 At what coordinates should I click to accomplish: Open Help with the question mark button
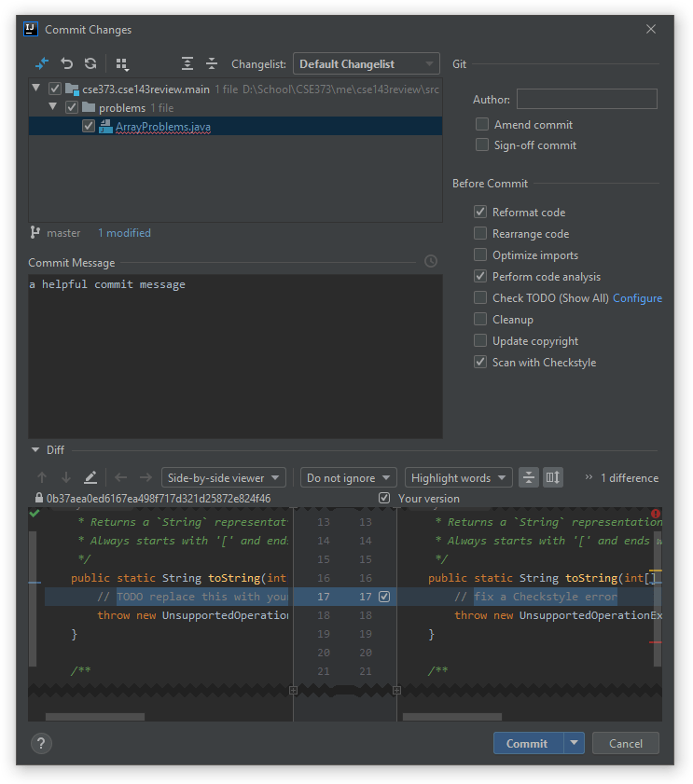41,743
